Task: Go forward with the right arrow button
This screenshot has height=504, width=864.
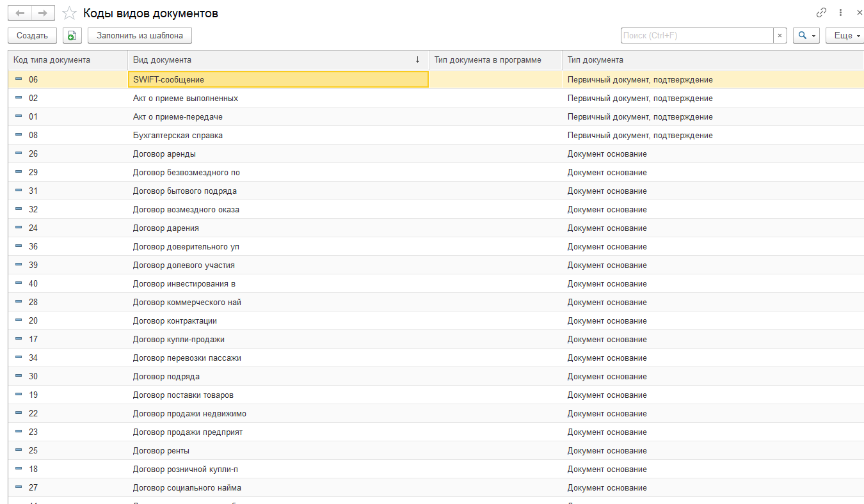Action: (x=43, y=13)
